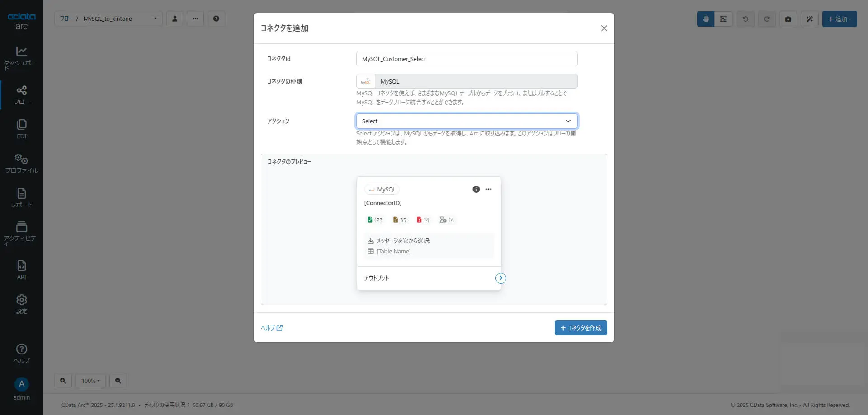Screen dimensions: 868x415
Task: Open the レポート reports sidebar item
Action: 21,198
